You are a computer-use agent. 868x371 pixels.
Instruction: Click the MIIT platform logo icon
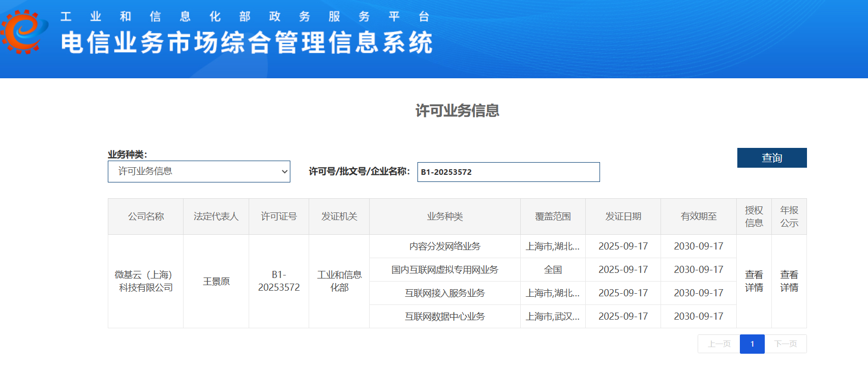click(24, 32)
